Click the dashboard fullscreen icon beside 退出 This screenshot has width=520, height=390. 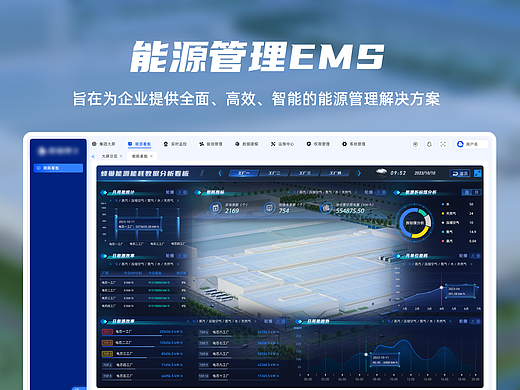[478, 173]
